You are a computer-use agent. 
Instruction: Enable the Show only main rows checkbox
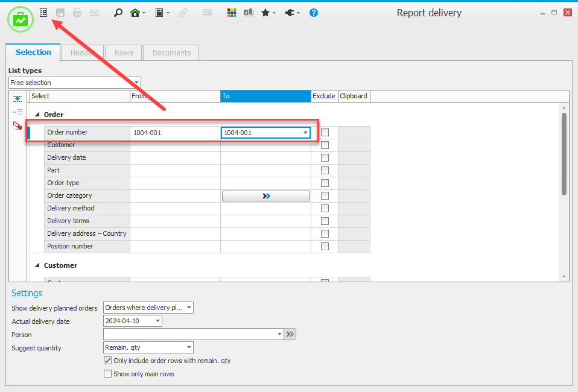108,374
